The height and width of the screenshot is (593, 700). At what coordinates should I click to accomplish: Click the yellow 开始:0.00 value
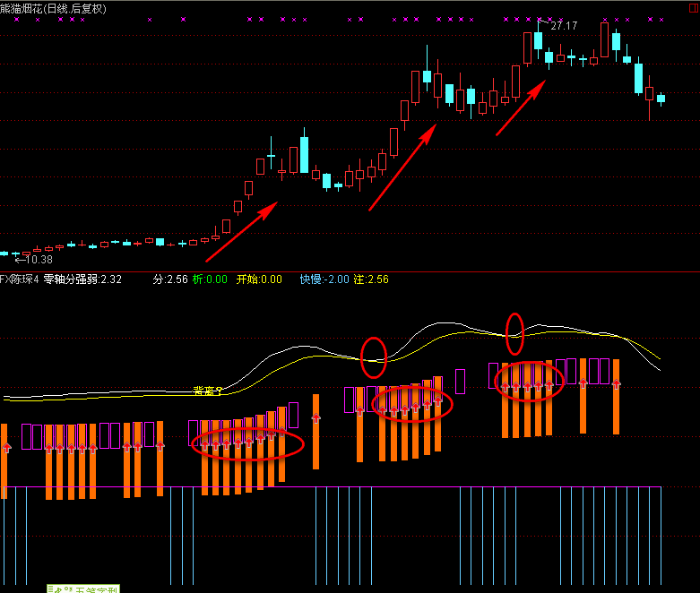tap(259, 279)
